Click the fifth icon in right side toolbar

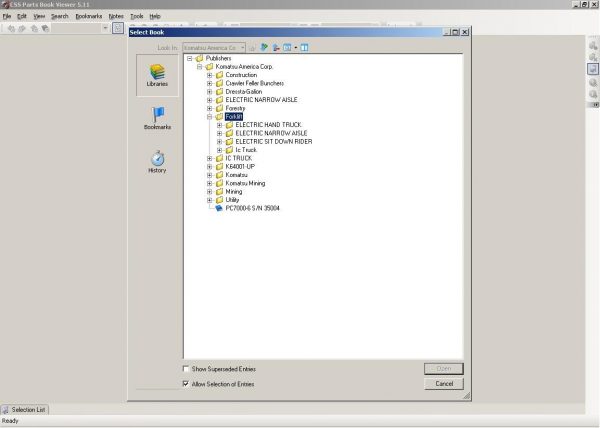pos(593,94)
